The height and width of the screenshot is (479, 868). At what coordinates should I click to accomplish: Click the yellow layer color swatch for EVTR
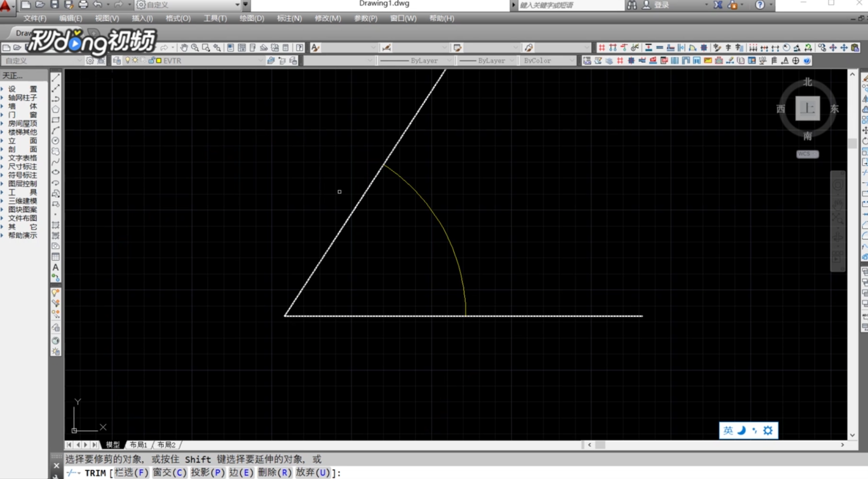click(159, 61)
